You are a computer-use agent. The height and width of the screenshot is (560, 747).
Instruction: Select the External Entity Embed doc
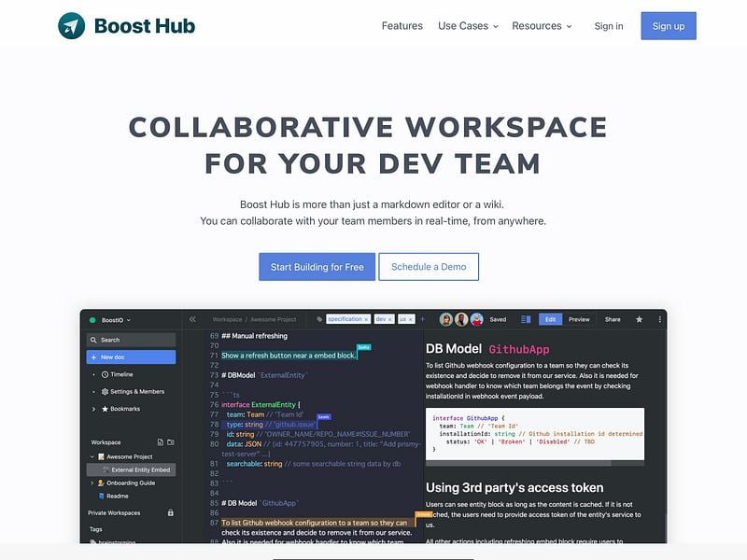tap(131, 469)
